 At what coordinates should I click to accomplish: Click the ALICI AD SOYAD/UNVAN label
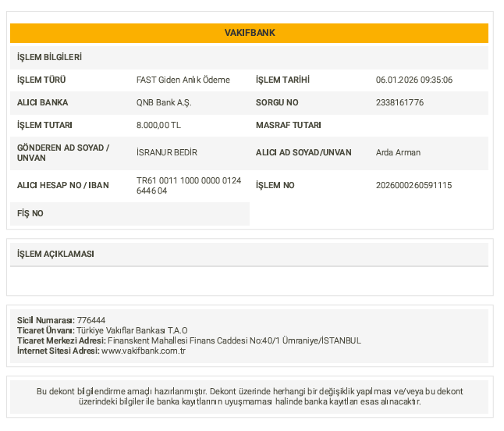[x=303, y=152]
